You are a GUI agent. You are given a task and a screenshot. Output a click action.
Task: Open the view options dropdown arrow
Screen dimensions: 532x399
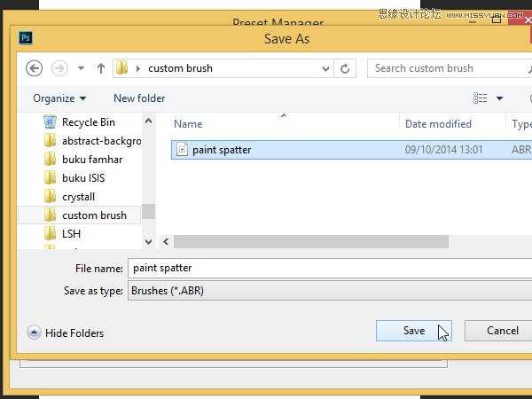pos(499,98)
